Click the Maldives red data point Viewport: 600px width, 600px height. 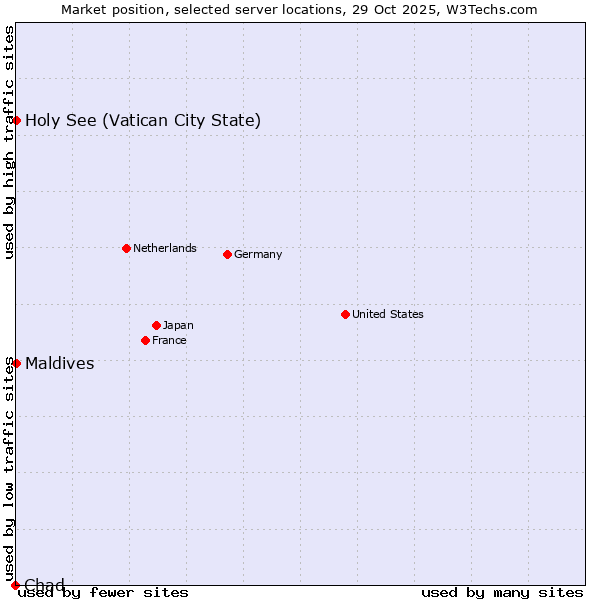[16, 363]
